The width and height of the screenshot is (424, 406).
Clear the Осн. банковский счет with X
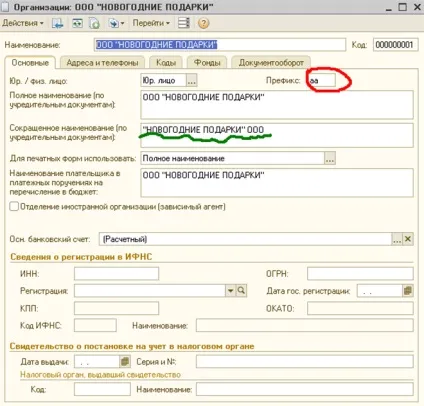408,239
